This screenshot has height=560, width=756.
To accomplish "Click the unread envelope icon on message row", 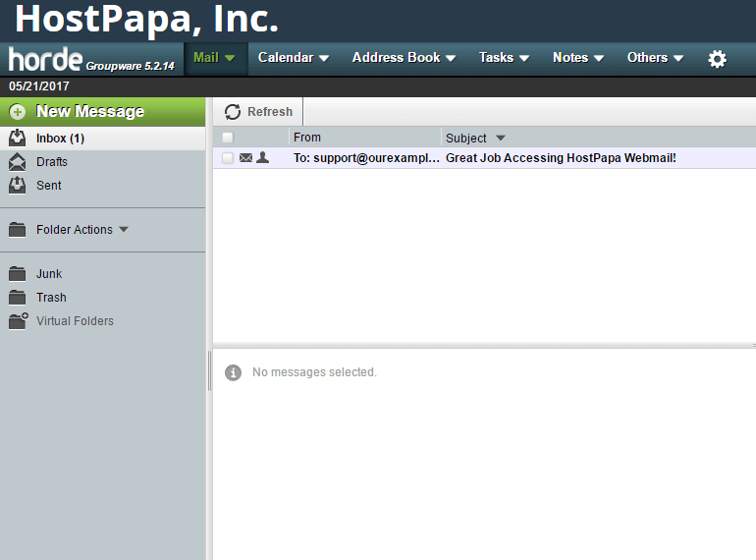I will click(x=245, y=158).
